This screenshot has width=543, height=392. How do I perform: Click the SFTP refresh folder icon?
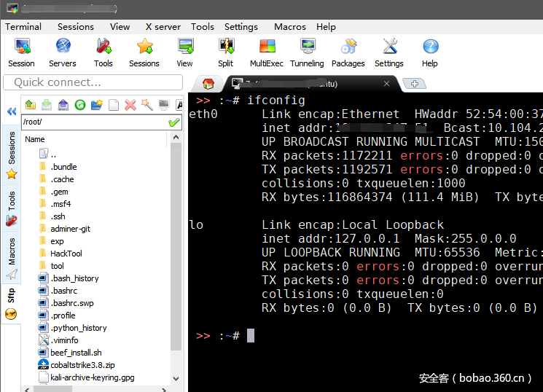pyautogui.click(x=79, y=105)
